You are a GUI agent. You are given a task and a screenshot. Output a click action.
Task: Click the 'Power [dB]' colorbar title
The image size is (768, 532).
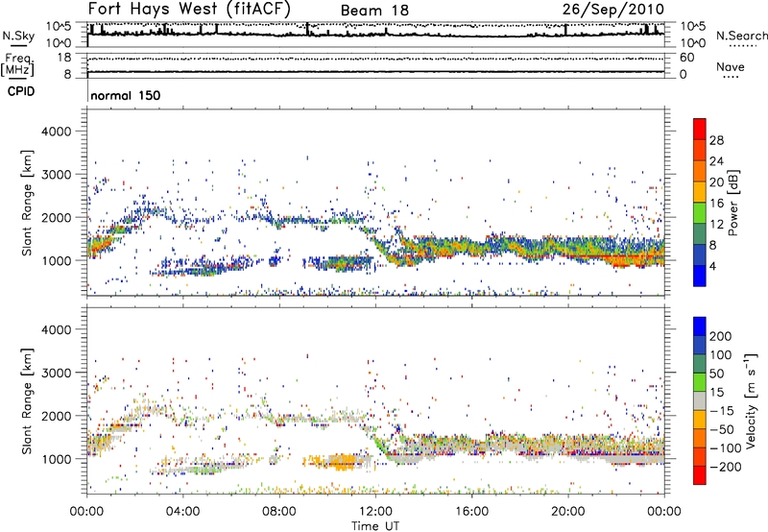[732, 203]
